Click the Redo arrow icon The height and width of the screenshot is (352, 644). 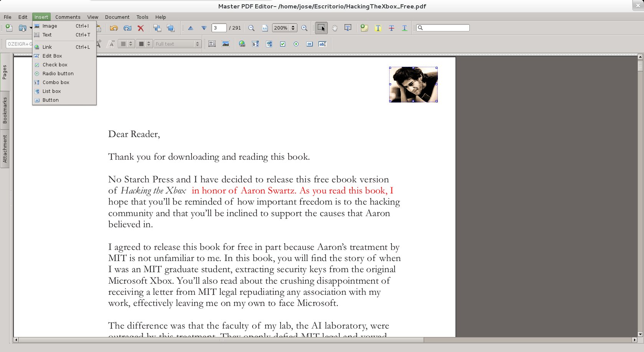[127, 28]
